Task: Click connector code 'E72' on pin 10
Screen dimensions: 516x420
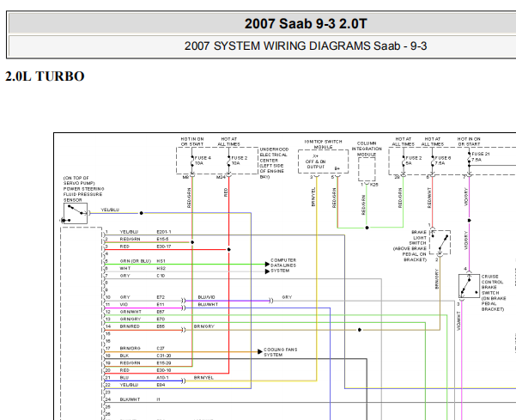Action: 161,297
